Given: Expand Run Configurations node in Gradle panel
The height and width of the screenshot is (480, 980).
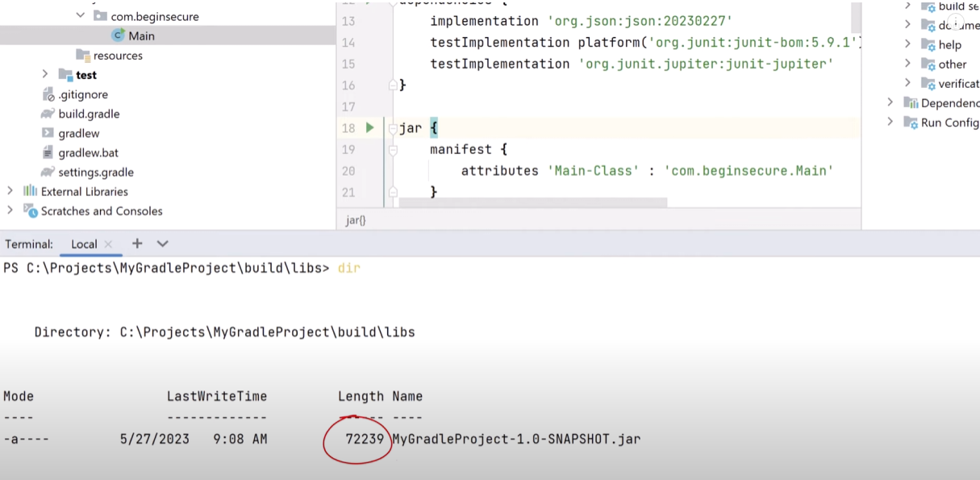Looking at the screenshot, I should click(890, 122).
